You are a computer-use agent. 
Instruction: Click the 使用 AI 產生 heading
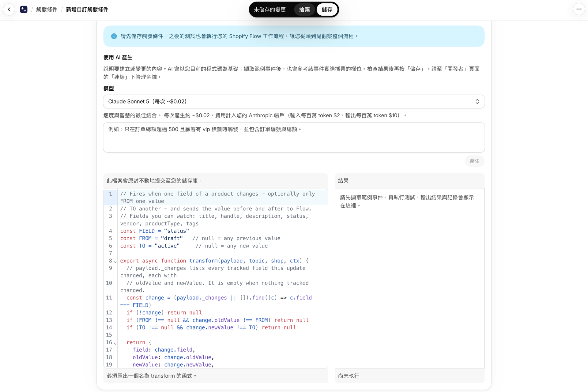(x=118, y=57)
